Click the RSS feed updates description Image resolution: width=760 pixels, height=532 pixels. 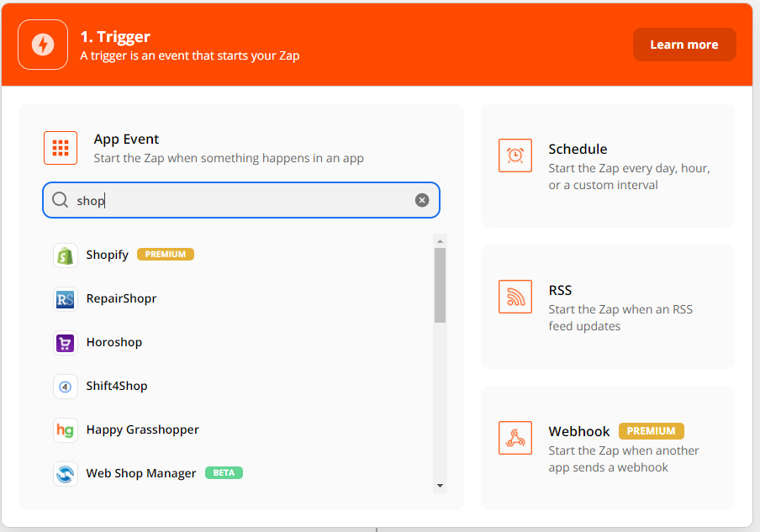(620, 318)
